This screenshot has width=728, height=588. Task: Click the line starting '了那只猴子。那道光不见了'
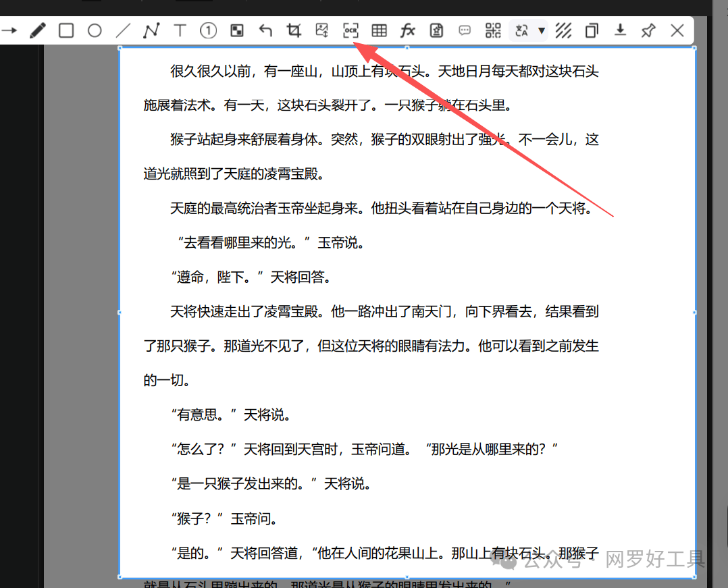coord(371,346)
